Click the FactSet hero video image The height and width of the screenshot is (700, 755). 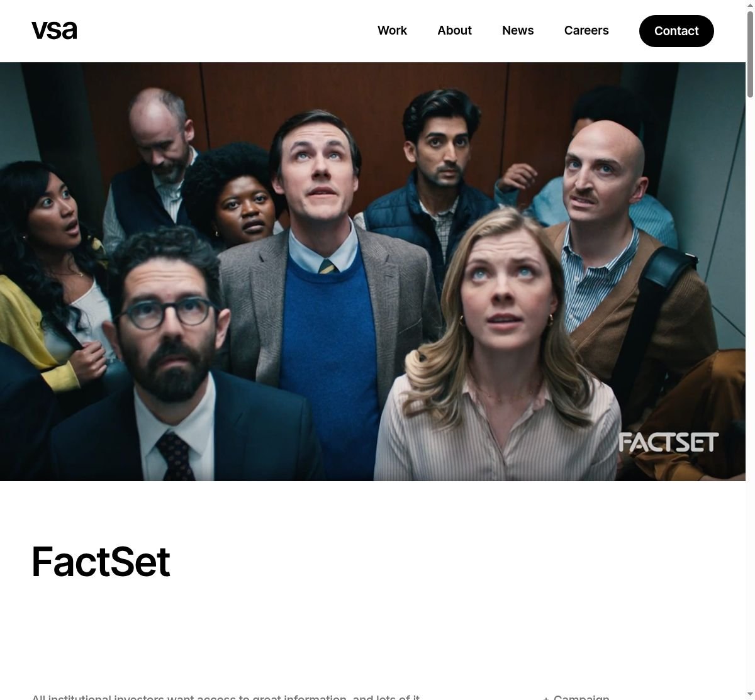372,272
